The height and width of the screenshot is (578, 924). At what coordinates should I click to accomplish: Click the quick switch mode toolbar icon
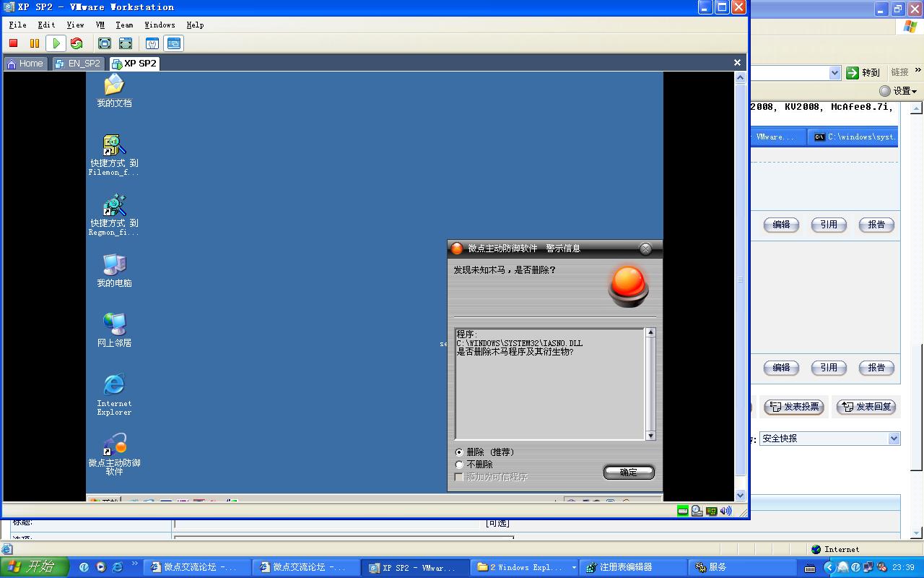(x=126, y=43)
